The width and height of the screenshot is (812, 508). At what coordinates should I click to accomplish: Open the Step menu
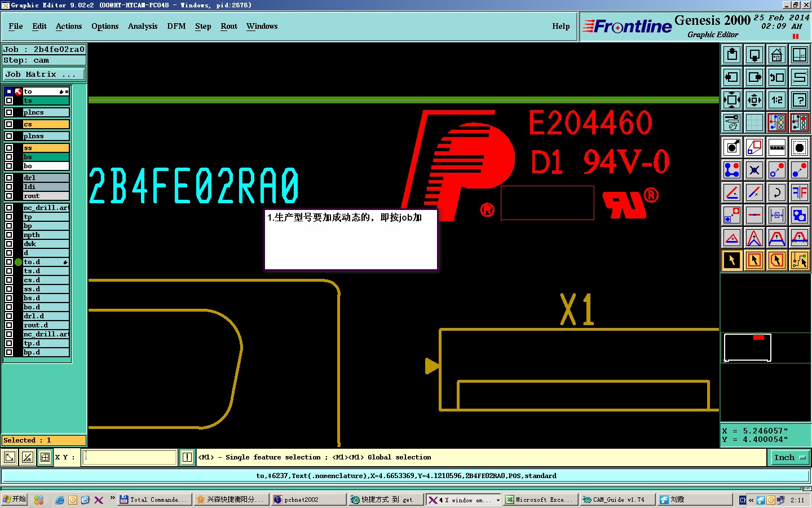pos(203,27)
